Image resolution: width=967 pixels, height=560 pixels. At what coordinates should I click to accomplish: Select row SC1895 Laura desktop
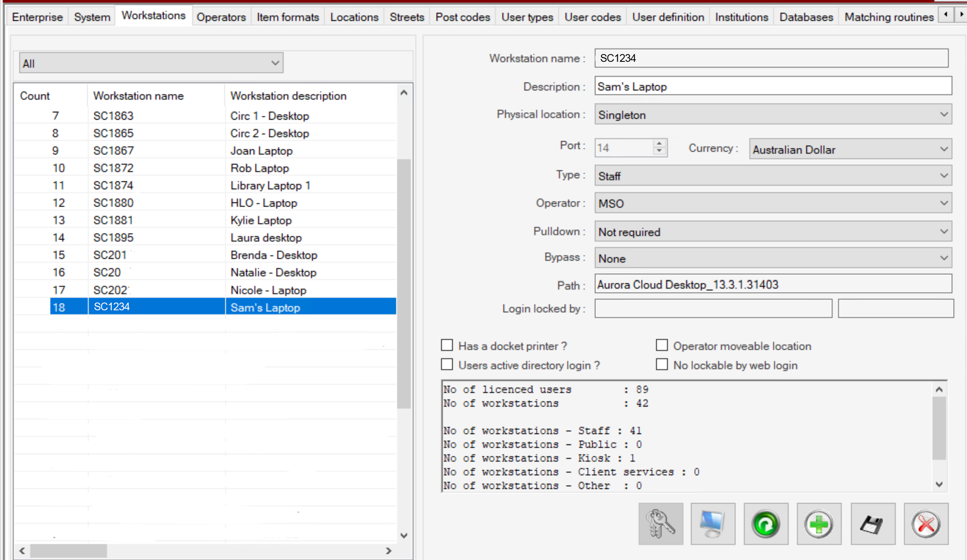coord(205,238)
